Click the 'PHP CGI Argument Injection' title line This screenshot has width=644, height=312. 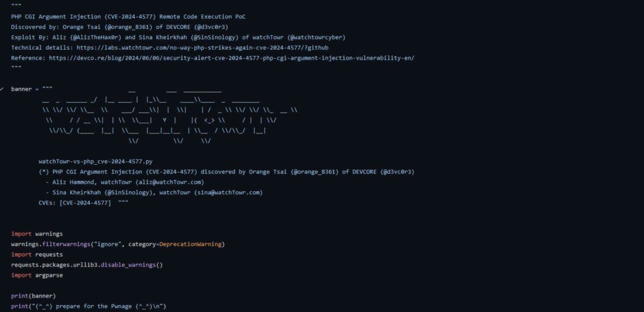coord(128,17)
